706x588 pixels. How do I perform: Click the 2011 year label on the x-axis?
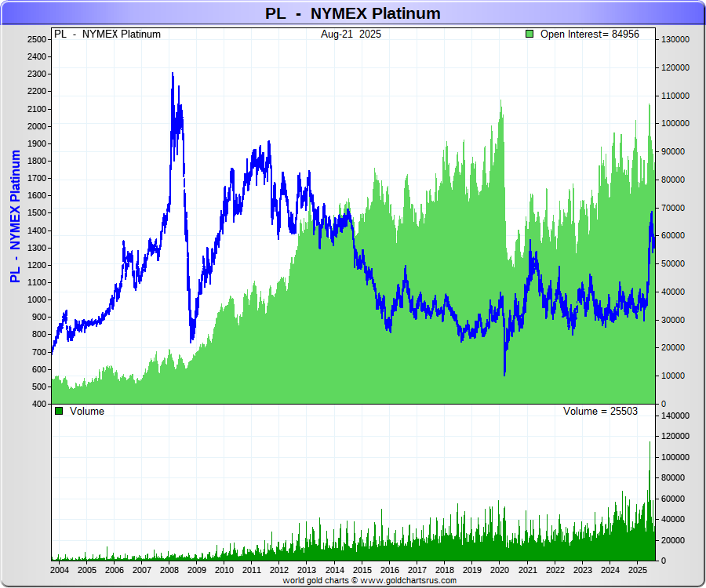pos(252,570)
